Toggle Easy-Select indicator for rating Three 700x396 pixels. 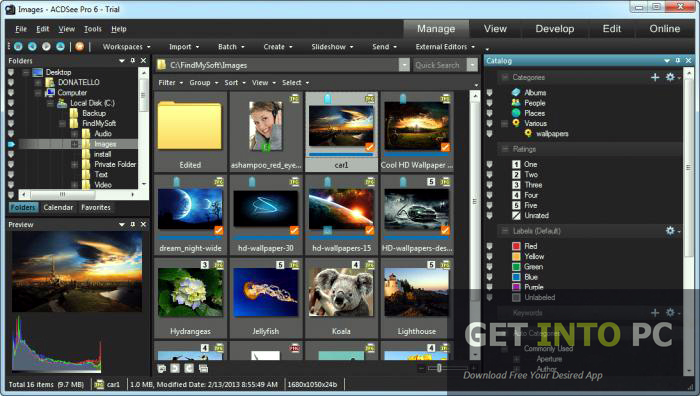(490, 185)
